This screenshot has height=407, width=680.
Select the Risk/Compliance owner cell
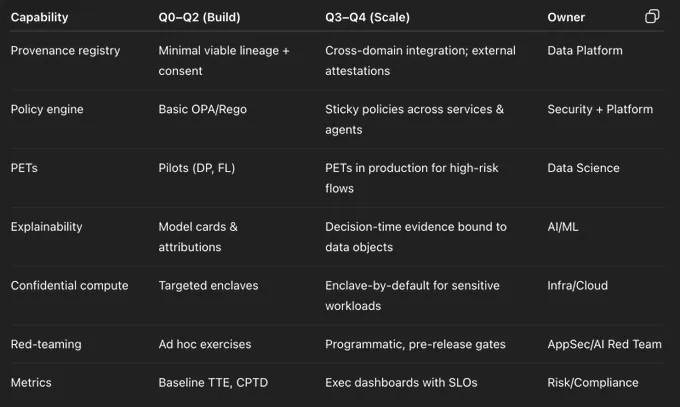pos(592,382)
